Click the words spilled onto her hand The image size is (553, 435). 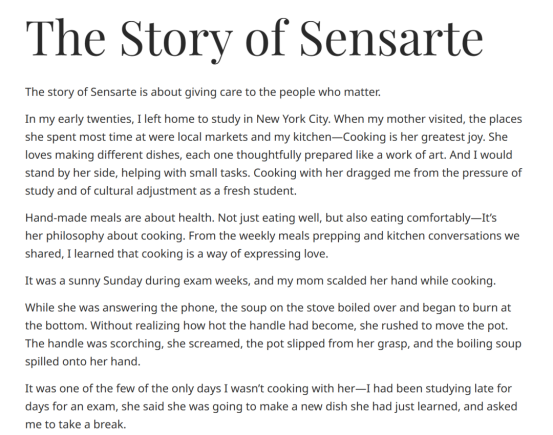pyautogui.click(x=83, y=362)
